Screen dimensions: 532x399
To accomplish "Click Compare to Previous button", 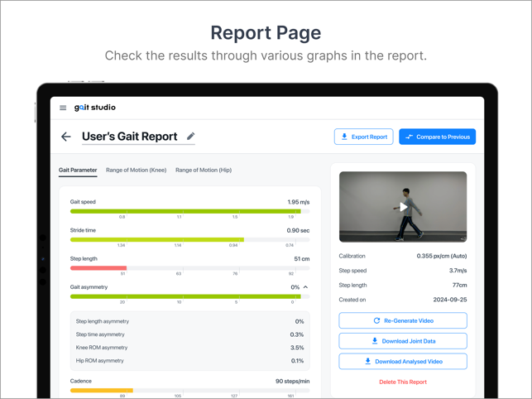I will coord(437,137).
